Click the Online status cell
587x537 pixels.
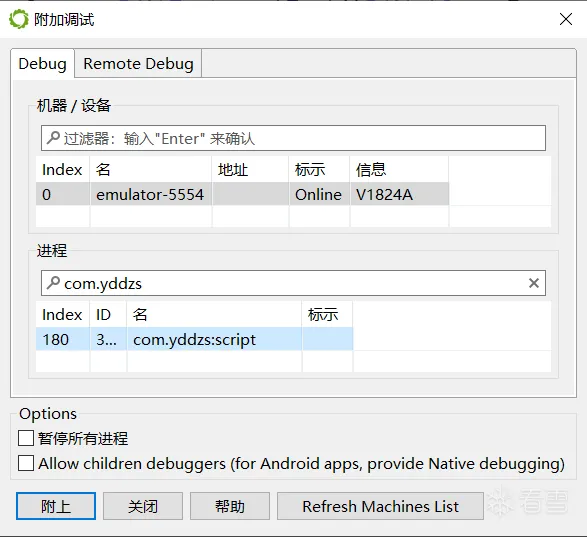319,194
